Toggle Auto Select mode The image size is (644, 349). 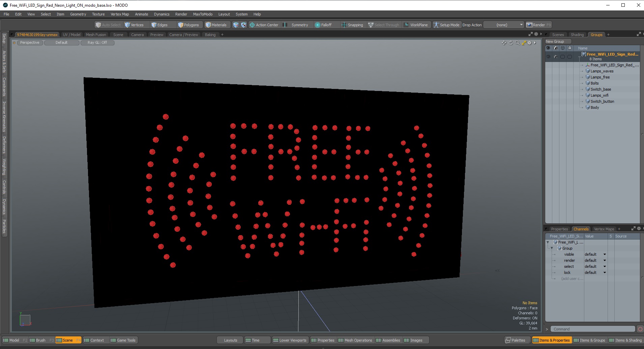tap(108, 25)
